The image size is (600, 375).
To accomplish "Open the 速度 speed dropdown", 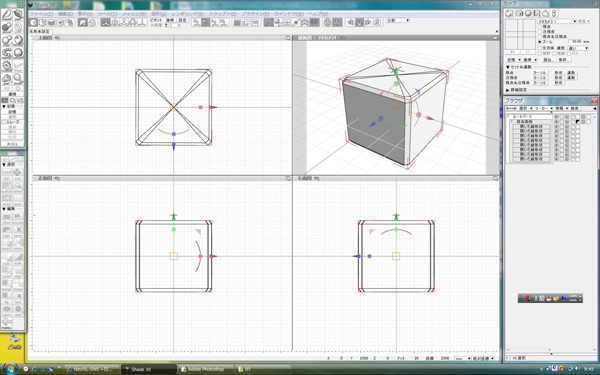I will click(x=578, y=48).
